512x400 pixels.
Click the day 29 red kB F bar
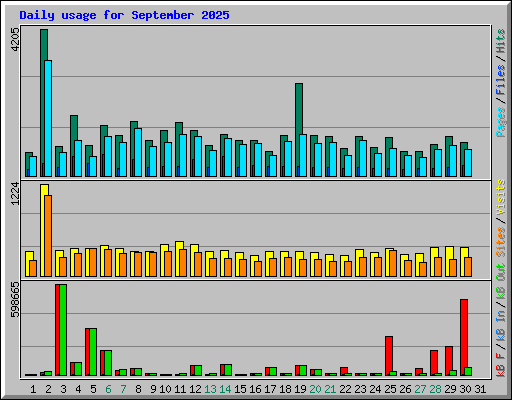pyautogui.click(x=449, y=359)
